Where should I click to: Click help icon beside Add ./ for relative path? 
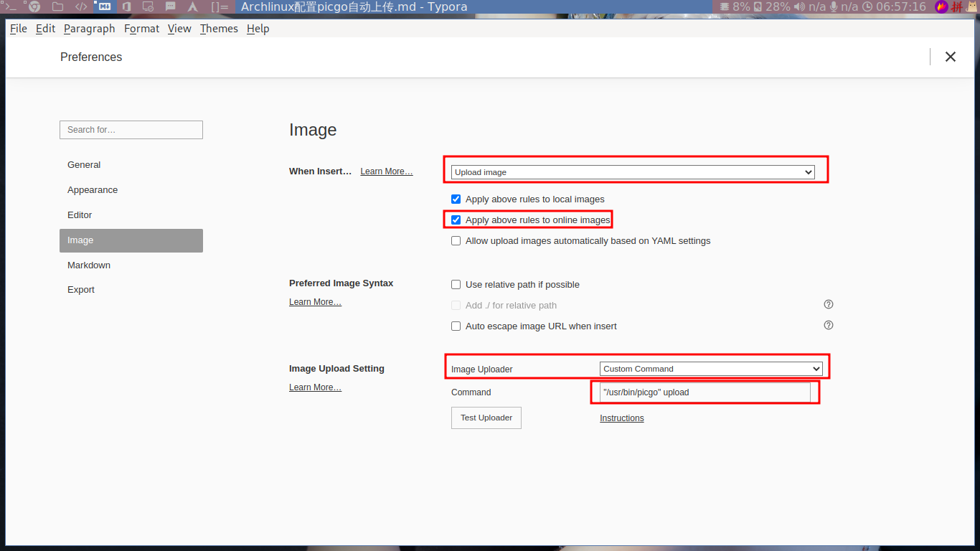pos(829,304)
